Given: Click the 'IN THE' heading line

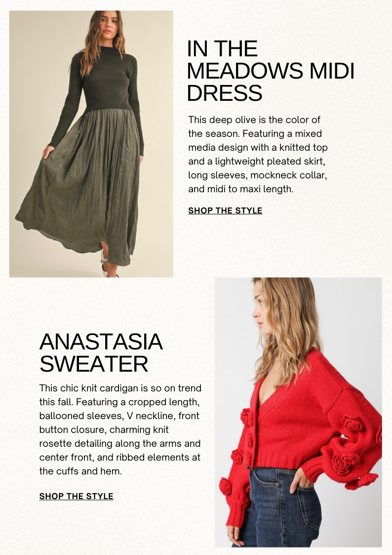Looking at the screenshot, I should 222,49.
